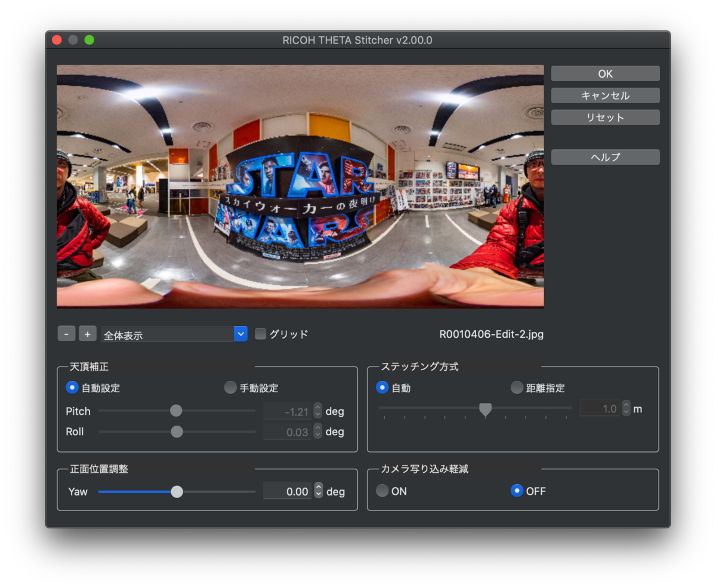Click the キャンセル button
This screenshot has height=588, width=716.
605,95
